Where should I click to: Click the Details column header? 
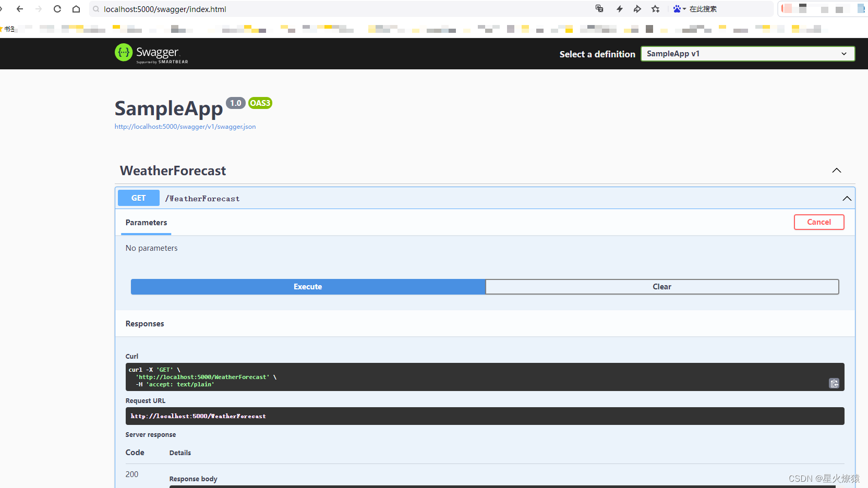[180, 453]
